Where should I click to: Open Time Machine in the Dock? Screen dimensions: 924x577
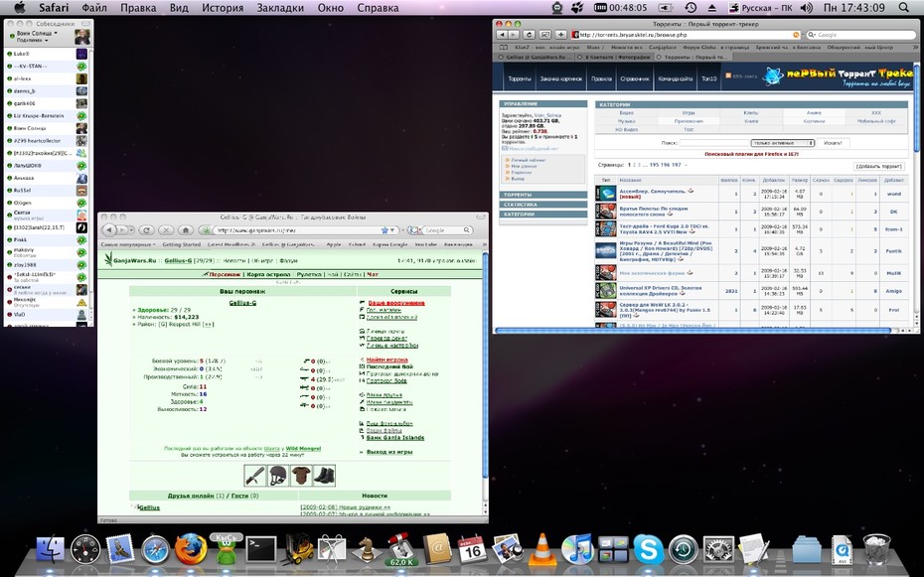coord(684,550)
